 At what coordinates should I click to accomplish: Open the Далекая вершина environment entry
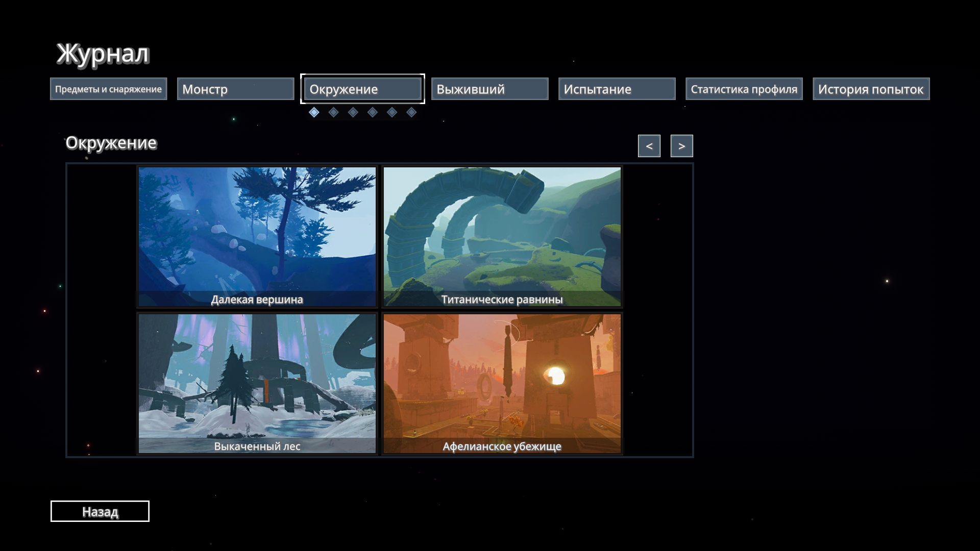point(257,237)
